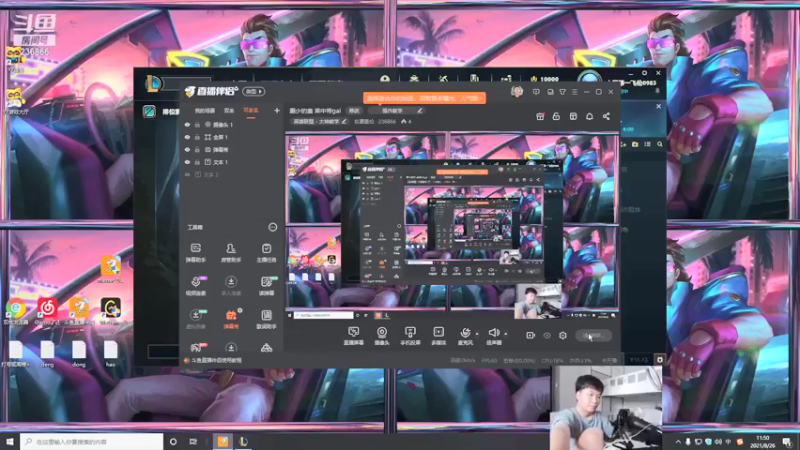Open the 读弹幕 tool
This screenshot has height=450, width=800.
click(x=266, y=286)
